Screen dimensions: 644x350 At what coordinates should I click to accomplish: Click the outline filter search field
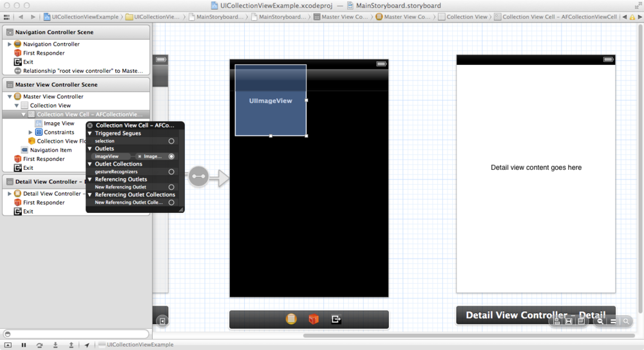pyautogui.click(x=76, y=334)
